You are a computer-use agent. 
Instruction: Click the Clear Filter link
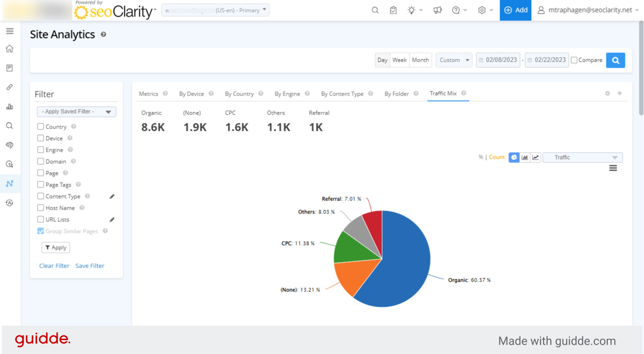[54, 265]
